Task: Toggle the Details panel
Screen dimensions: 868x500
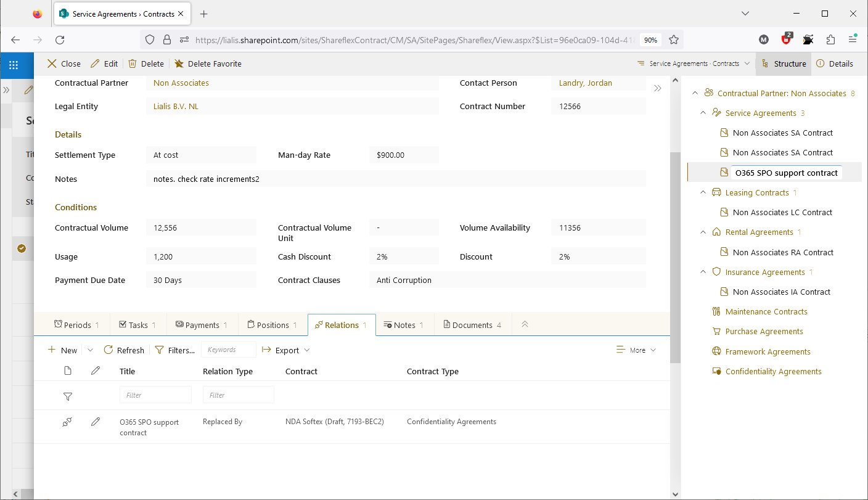Action: 835,64
